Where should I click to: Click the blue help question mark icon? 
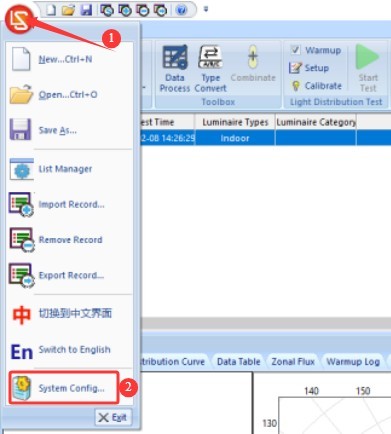point(181,10)
